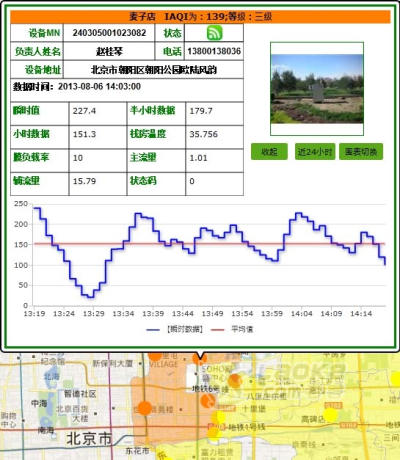
Task: Select orange marker beside 地铁6号线 label
Action: [207, 401]
